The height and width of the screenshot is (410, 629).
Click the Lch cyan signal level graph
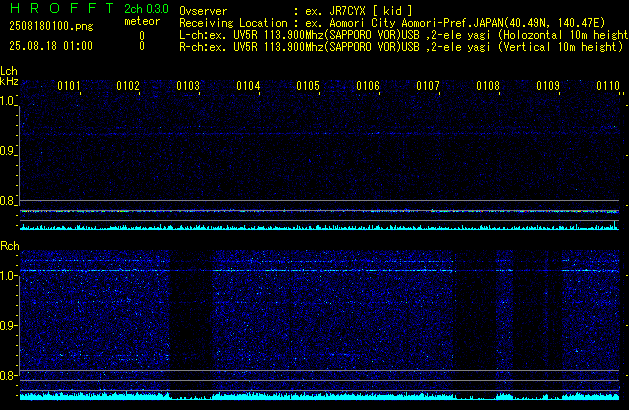click(x=319, y=227)
